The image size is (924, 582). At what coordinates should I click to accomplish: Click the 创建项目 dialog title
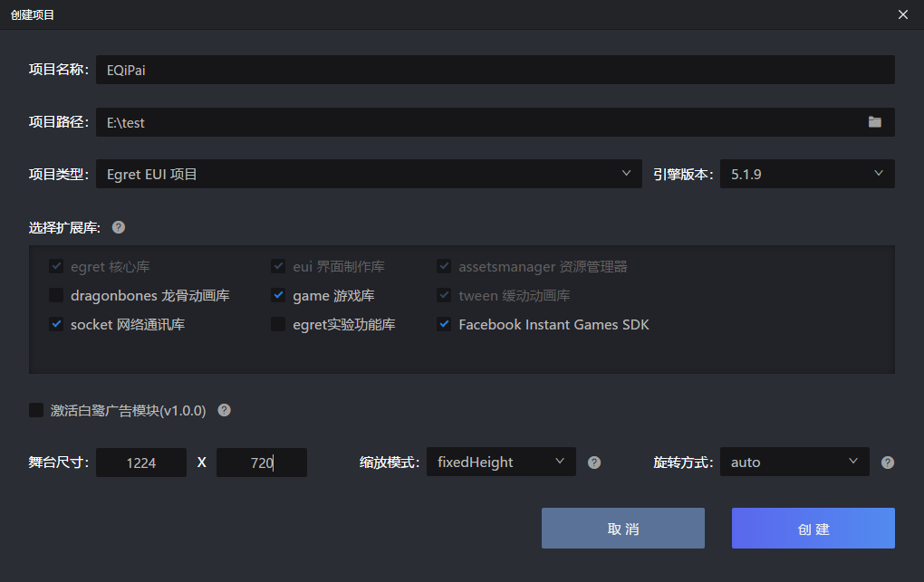point(33,14)
